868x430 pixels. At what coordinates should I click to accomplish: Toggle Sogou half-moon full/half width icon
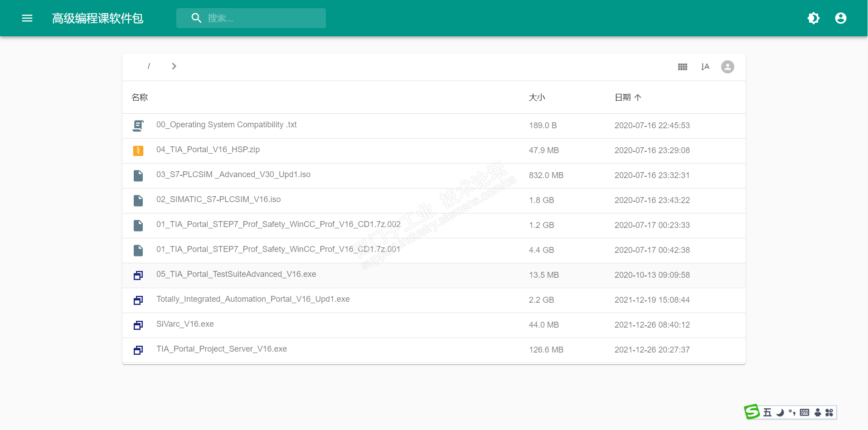tap(780, 412)
